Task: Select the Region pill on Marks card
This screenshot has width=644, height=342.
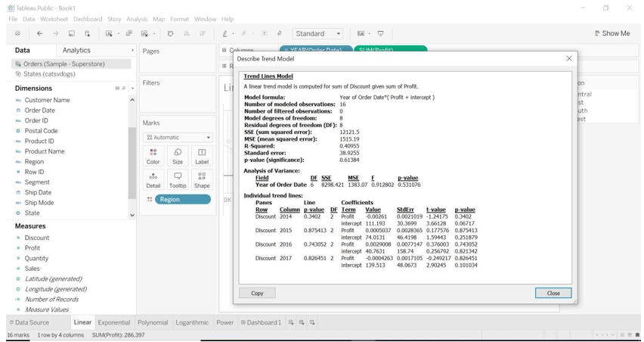Action: tap(182, 200)
